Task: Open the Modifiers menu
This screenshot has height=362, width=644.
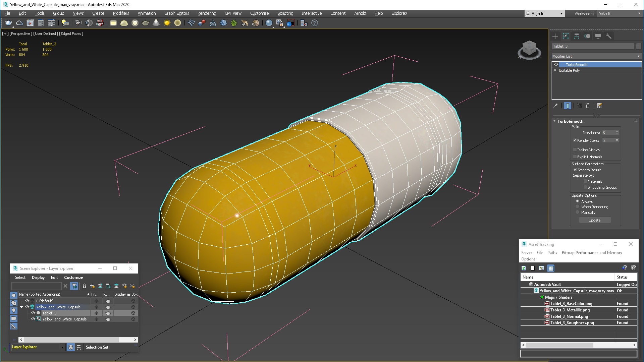Action: tap(120, 13)
